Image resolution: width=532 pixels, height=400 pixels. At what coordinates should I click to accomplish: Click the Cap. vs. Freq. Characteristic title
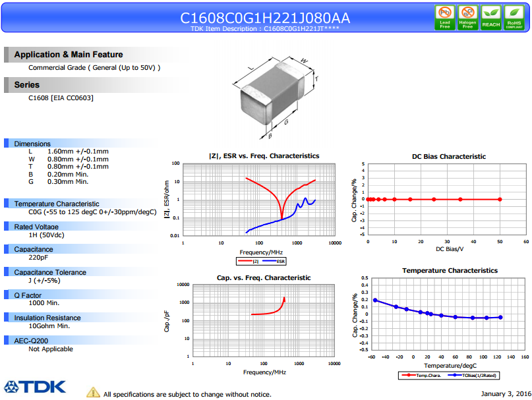coord(264,278)
